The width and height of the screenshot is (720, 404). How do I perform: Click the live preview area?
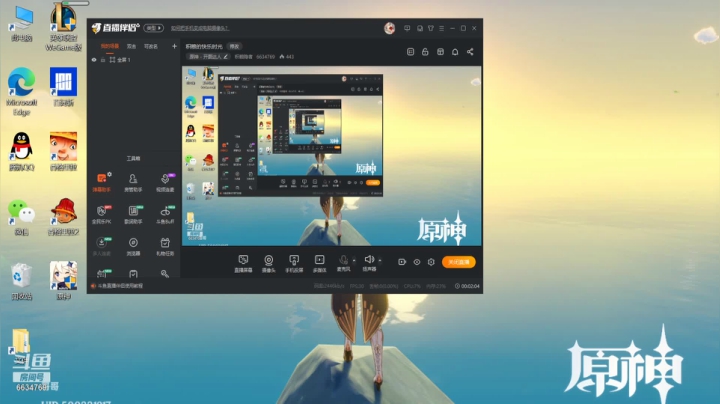point(332,156)
